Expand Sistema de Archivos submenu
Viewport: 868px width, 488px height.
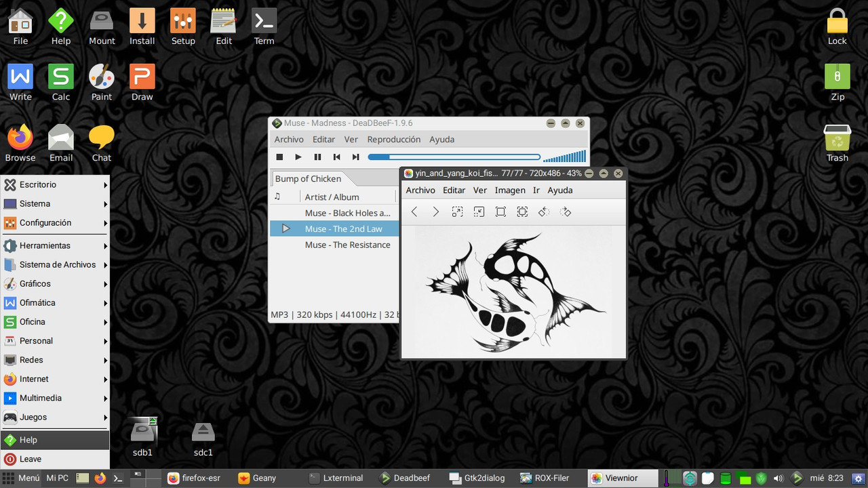(55, 264)
